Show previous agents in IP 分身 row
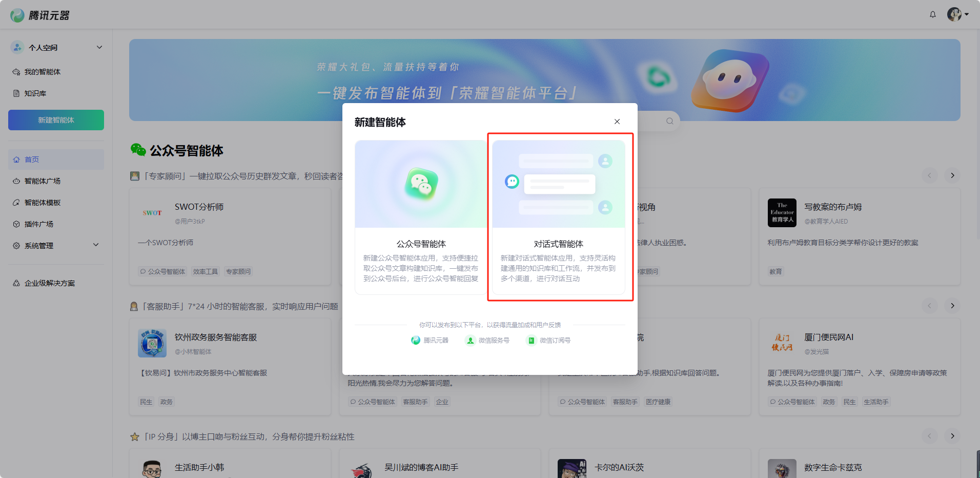This screenshot has width=980, height=478. [x=929, y=436]
